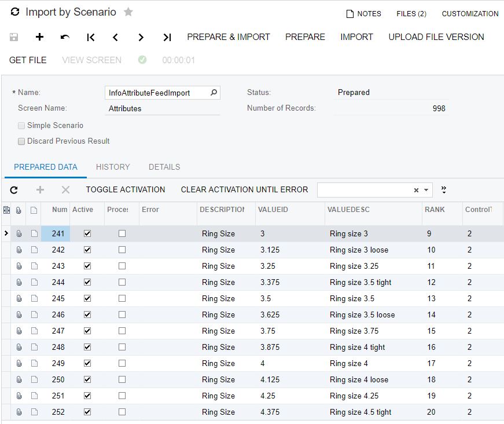
Task: Click the grid column configuration icon in header
Action: [6, 210]
